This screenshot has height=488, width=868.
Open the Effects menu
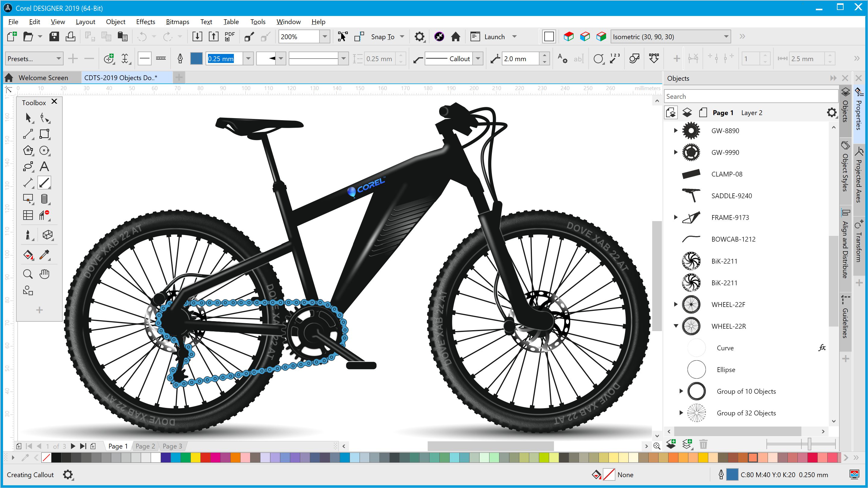coord(146,22)
